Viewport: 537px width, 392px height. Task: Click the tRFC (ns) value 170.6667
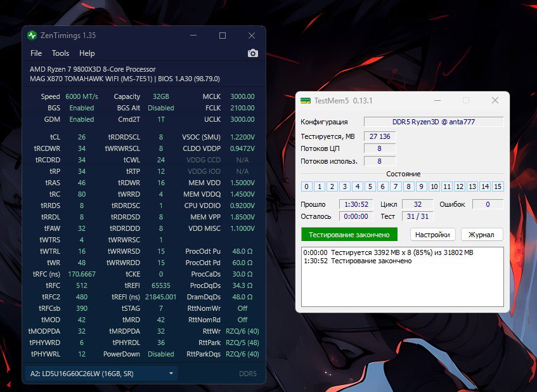pyautogui.click(x=82, y=274)
